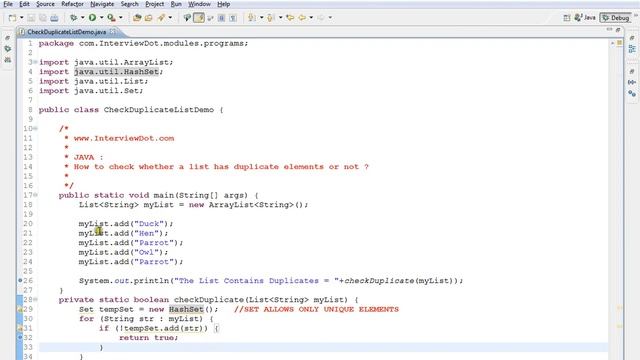Toggle Block Selection Mode toolbar button

[x=222, y=18]
